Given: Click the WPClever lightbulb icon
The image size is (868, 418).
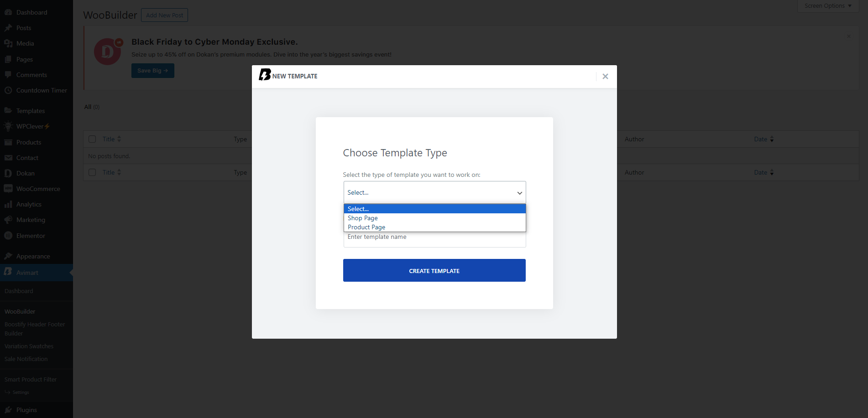Looking at the screenshot, I should pyautogui.click(x=8, y=126).
